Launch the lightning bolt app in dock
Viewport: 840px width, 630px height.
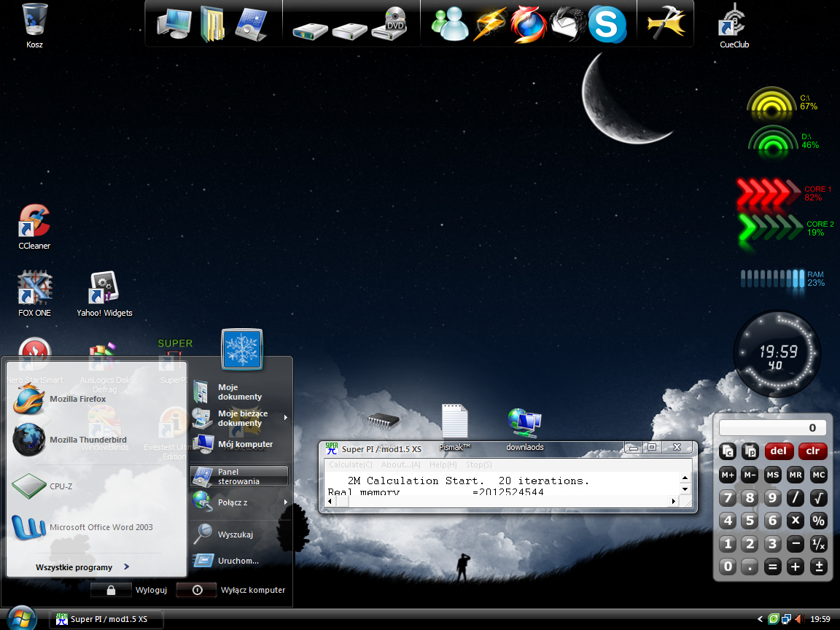coord(490,23)
